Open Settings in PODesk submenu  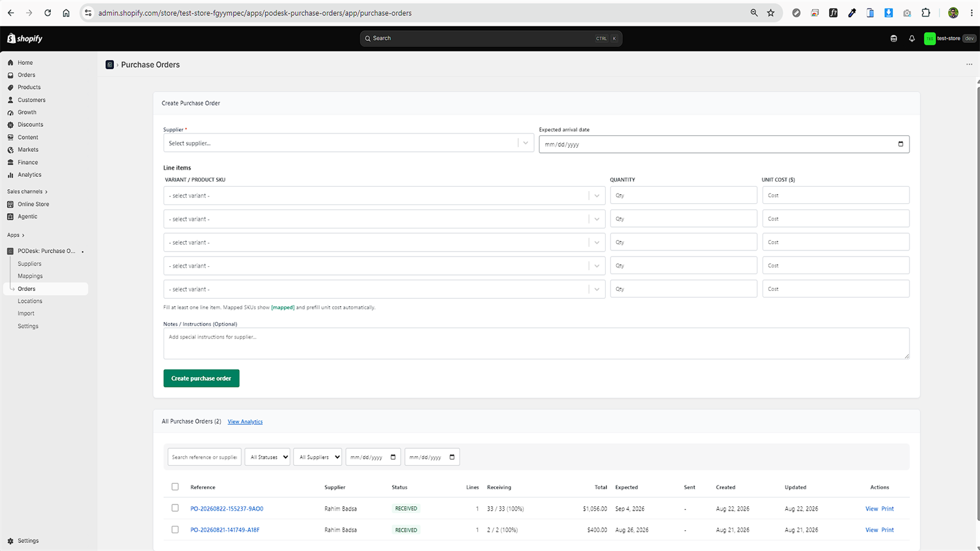point(28,326)
